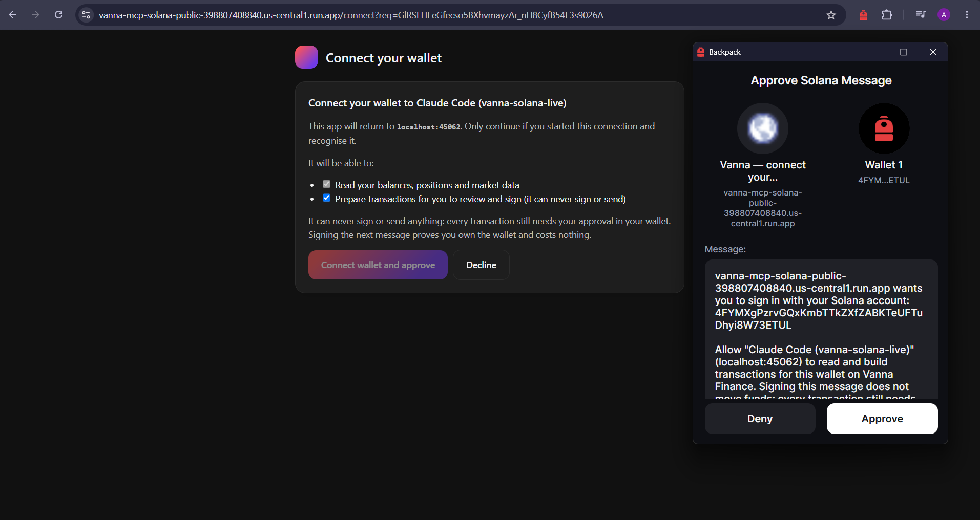
Task: Approve the Solana message
Action: click(x=882, y=419)
